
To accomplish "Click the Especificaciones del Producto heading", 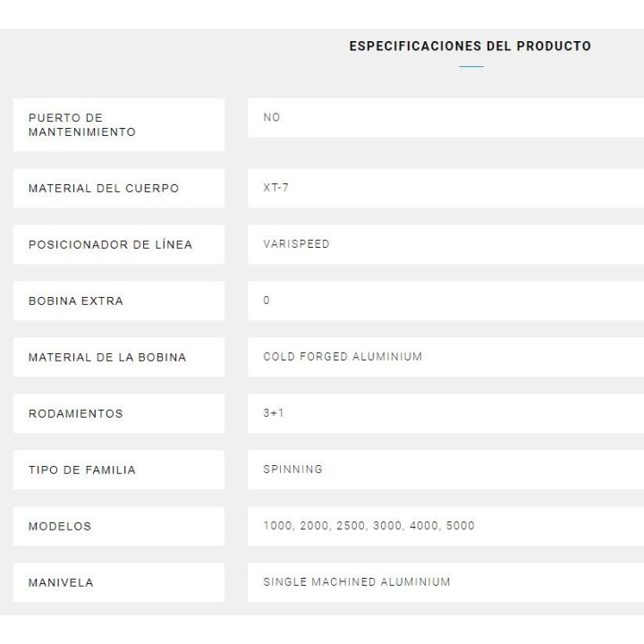I will click(x=470, y=47).
